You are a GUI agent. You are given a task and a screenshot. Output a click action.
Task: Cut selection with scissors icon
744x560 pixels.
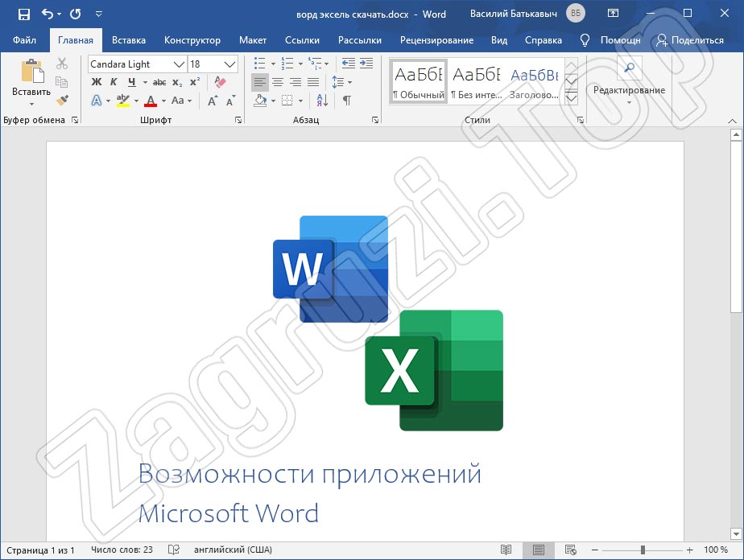tap(62, 64)
